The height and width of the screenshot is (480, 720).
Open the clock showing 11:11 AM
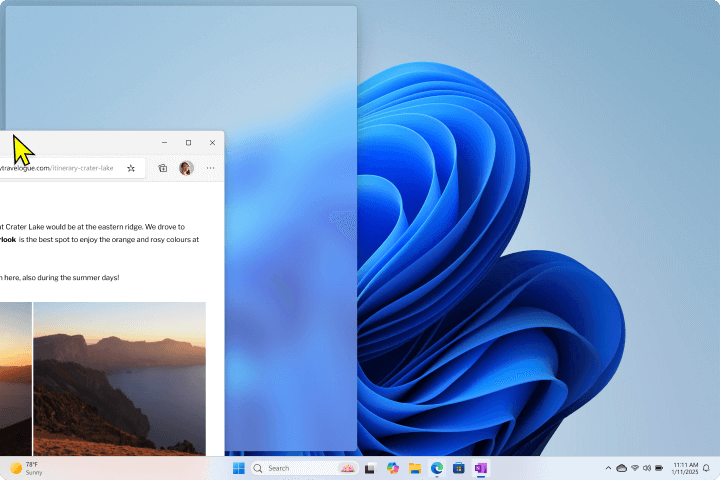(685, 468)
